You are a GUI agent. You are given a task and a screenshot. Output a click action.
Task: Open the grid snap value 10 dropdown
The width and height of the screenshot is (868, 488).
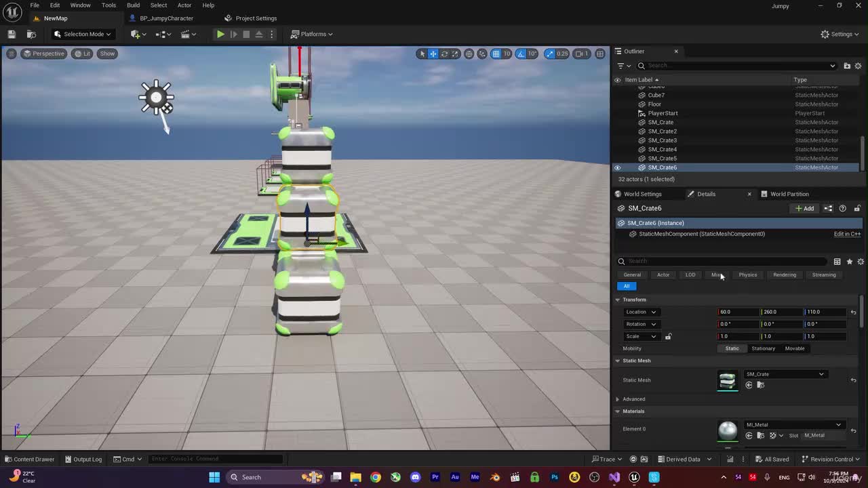(x=507, y=54)
